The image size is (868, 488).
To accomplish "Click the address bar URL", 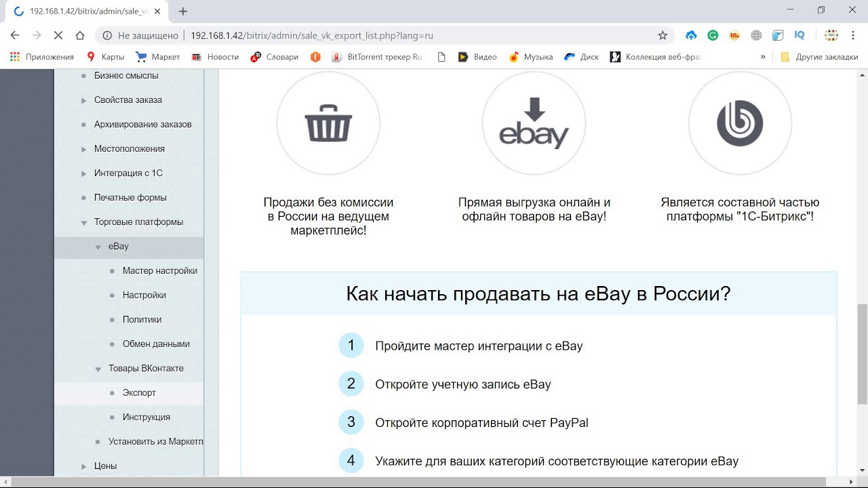I will [312, 35].
